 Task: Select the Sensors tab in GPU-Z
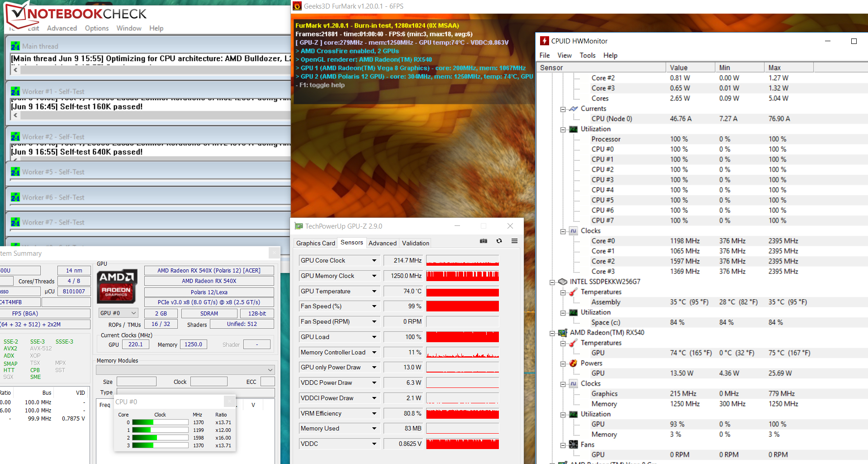coord(352,243)
